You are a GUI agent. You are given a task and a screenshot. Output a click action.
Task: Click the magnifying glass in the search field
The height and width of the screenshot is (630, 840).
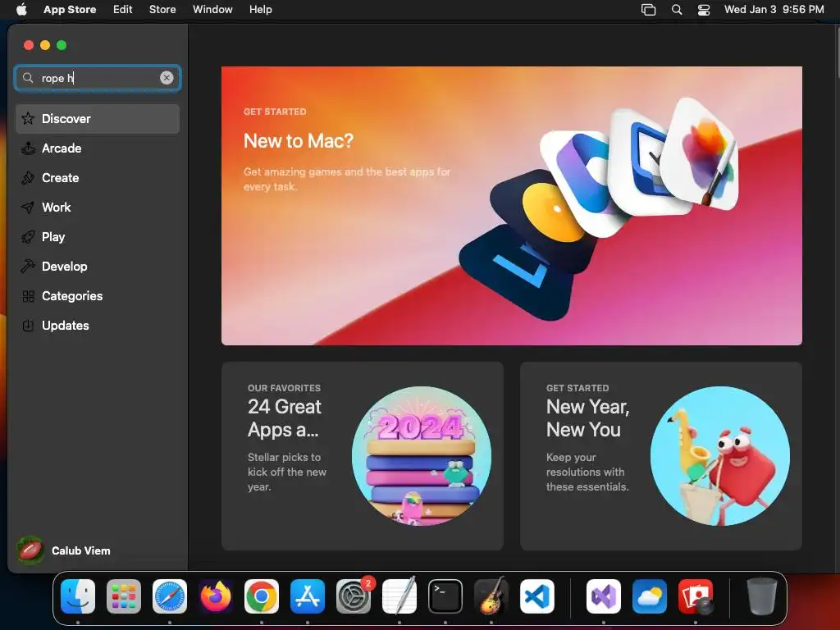pos(28,78)
